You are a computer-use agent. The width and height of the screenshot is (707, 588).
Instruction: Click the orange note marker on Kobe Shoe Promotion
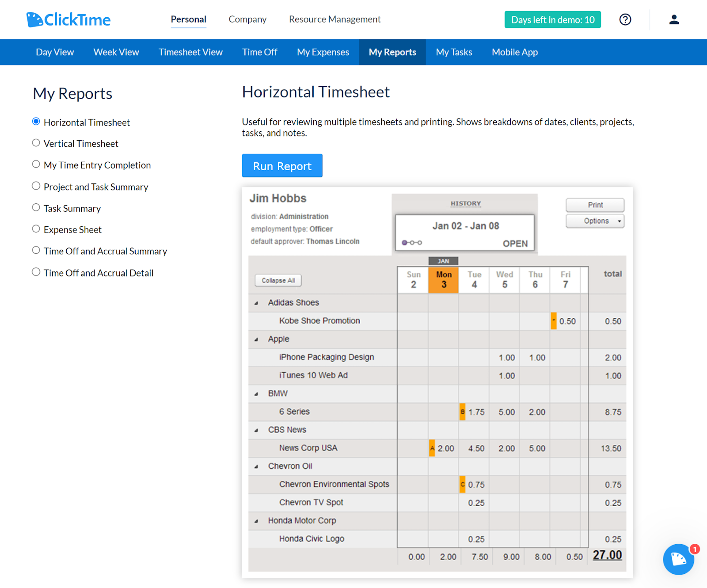[553, 321]
